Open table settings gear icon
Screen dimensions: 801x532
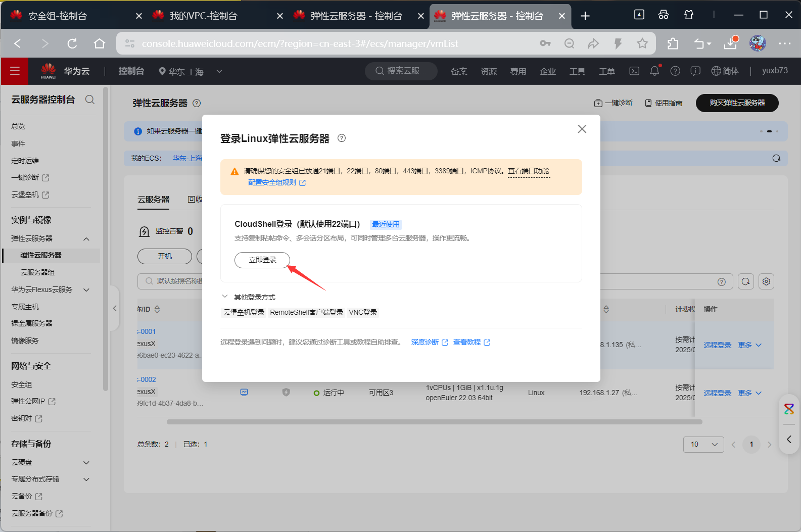point(766,281)
